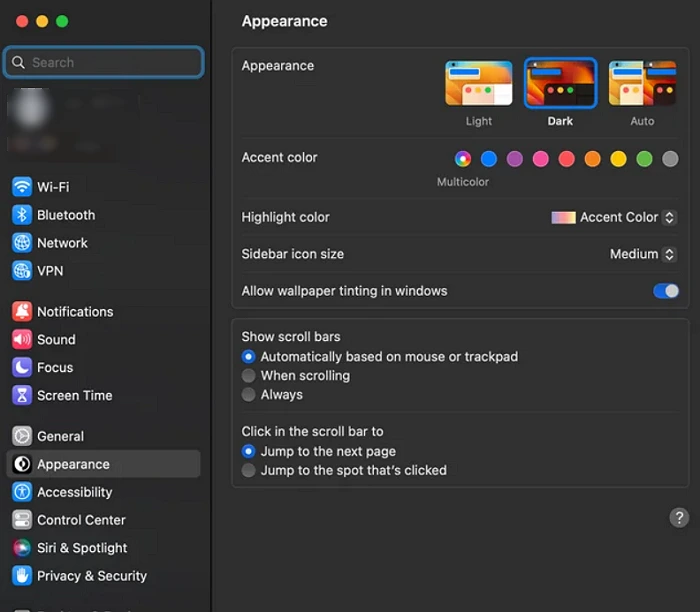Select the orange accent color
This screenshot has height=612, width=700.
point(592,158)
